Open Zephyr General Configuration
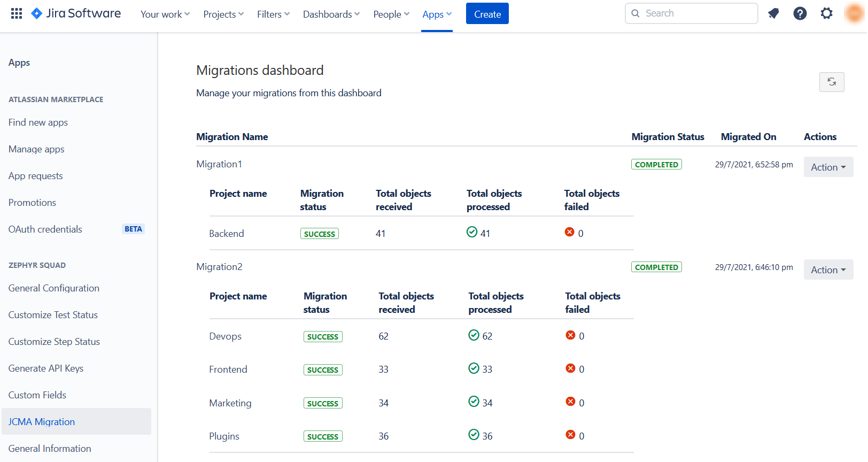Image resolution: width=868 pixels, height=462 pixels. point(54,288)
